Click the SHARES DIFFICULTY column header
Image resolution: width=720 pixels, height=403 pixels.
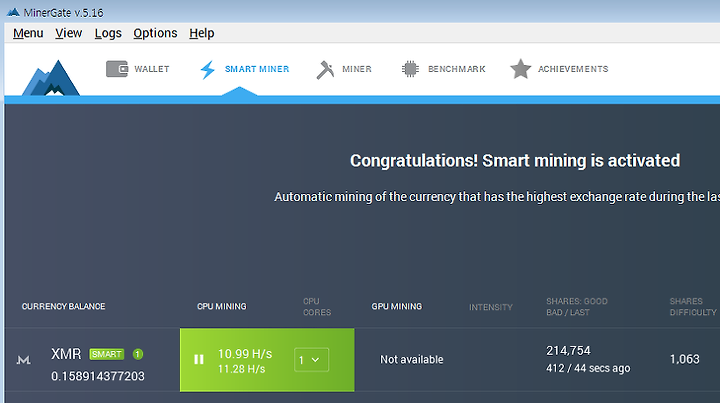tap(693, 307)
